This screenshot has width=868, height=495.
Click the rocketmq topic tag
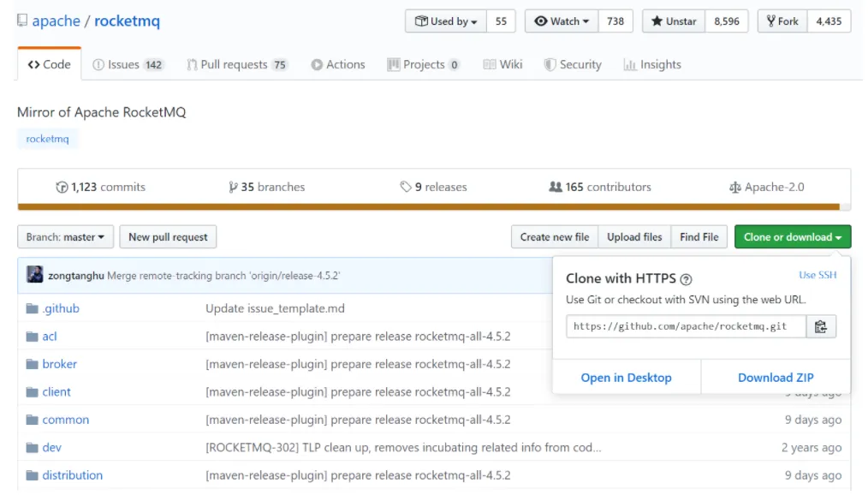coord(48,139)
